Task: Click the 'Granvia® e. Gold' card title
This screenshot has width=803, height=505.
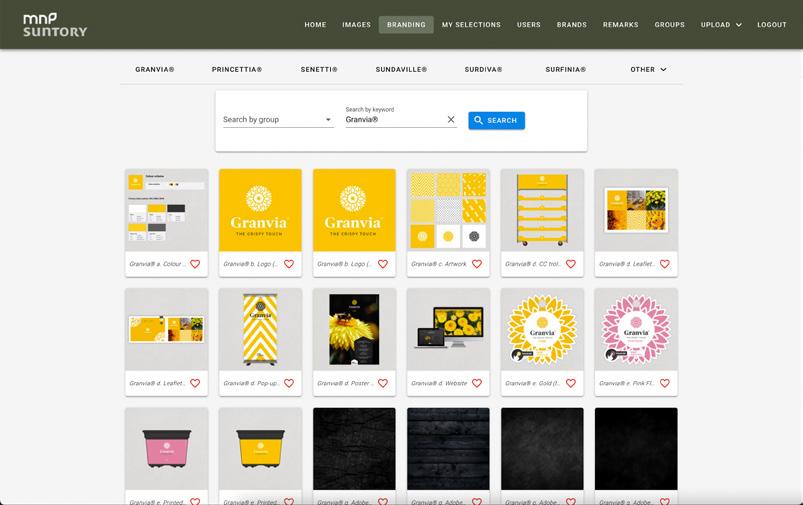Action: 533,383
